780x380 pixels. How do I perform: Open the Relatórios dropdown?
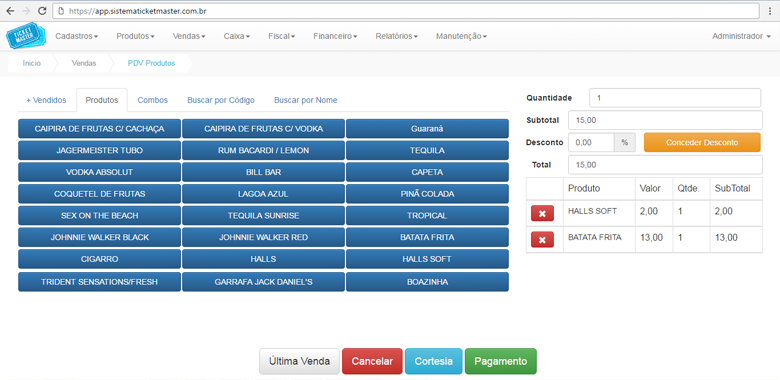(x=396, y=36)
